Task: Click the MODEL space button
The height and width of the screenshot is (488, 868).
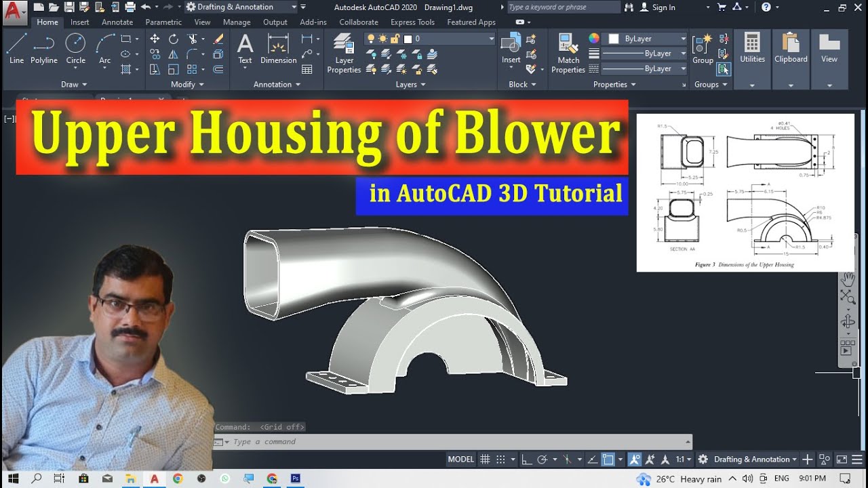Action: click(x=461, y=460)
